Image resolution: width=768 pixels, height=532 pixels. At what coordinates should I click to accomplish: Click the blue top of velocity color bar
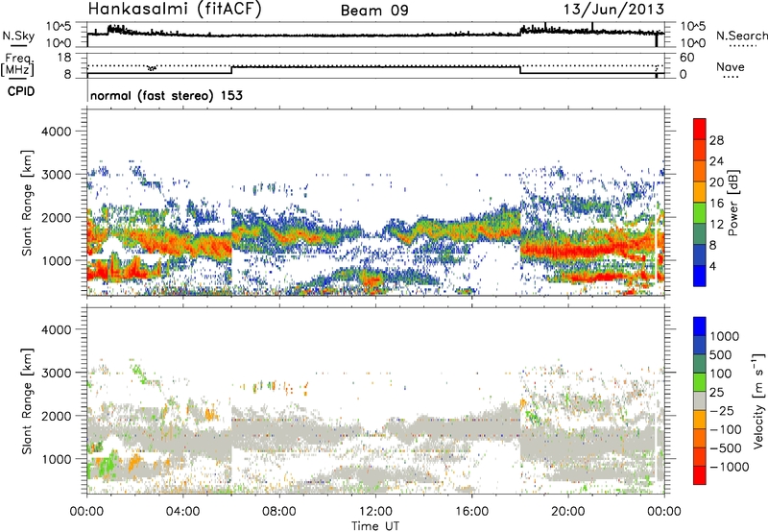point(700,326)
